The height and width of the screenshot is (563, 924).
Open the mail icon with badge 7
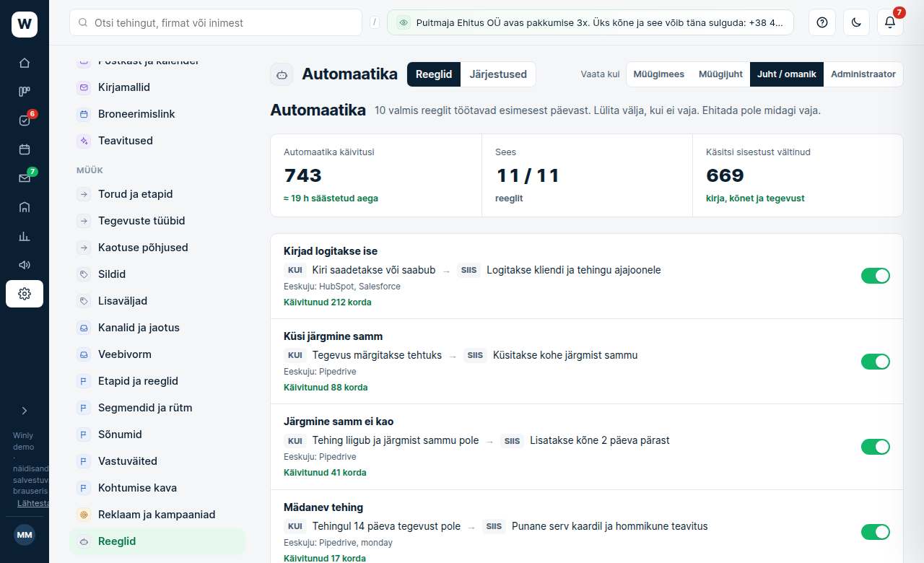coord(25,178)
